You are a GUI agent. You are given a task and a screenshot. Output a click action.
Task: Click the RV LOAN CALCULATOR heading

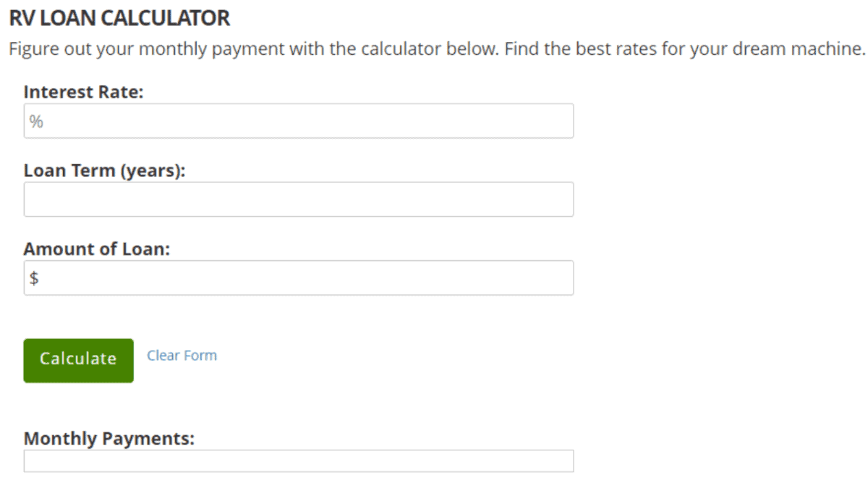click(x=119, y=19)
